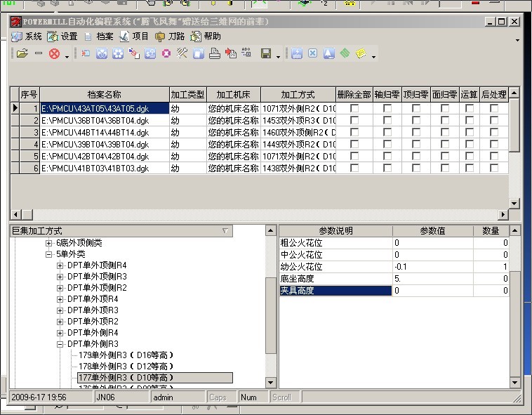
Task: Tick 面归零 checkbox for 39BT04.dgk row
Action: coord(445,144)
